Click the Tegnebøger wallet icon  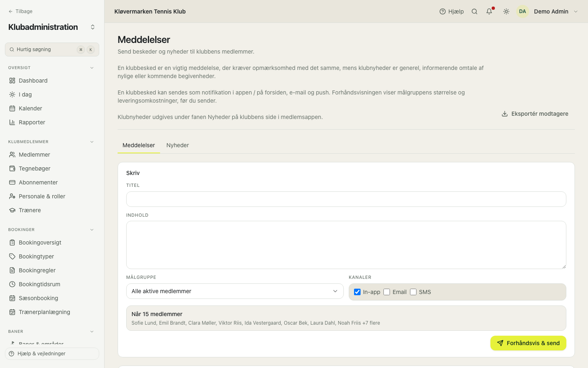pyautogui.click(x=12, y=168)
